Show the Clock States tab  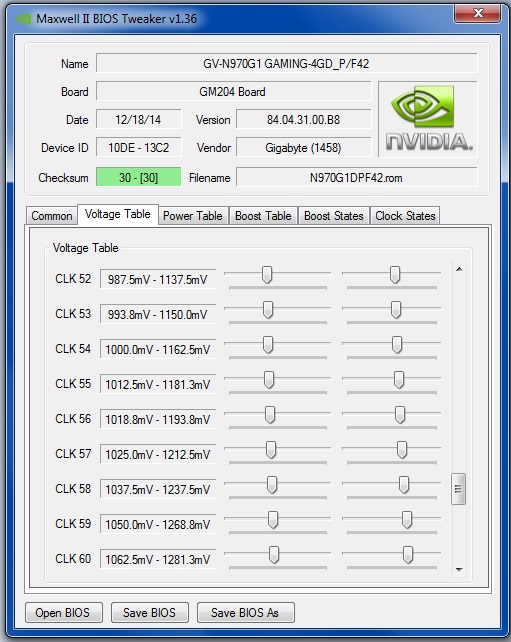405,216
